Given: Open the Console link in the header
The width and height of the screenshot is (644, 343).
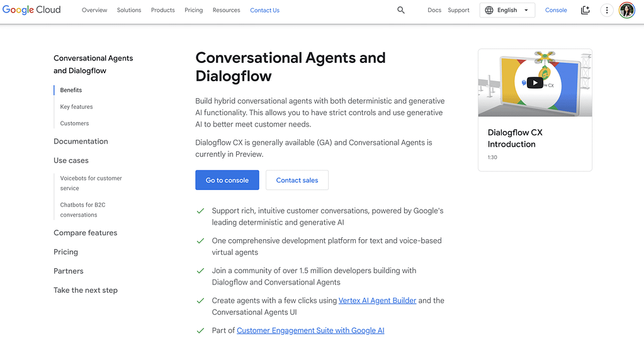Looking at the screenshot, I should tap(556, 10).
